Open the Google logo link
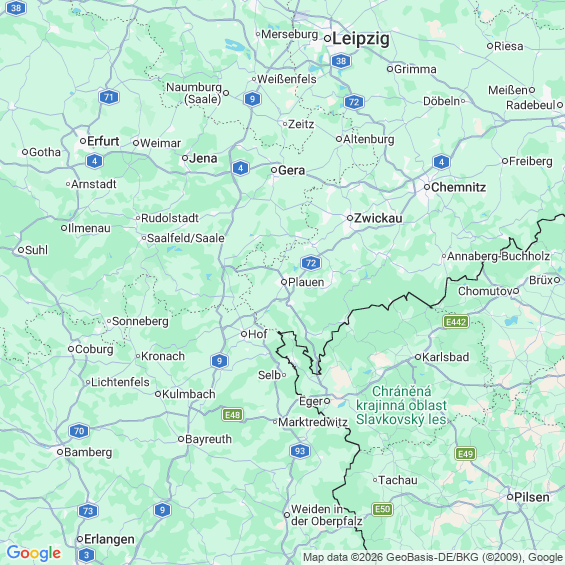The height and width of the screenshot is (565, 565). tap(34, 553)
